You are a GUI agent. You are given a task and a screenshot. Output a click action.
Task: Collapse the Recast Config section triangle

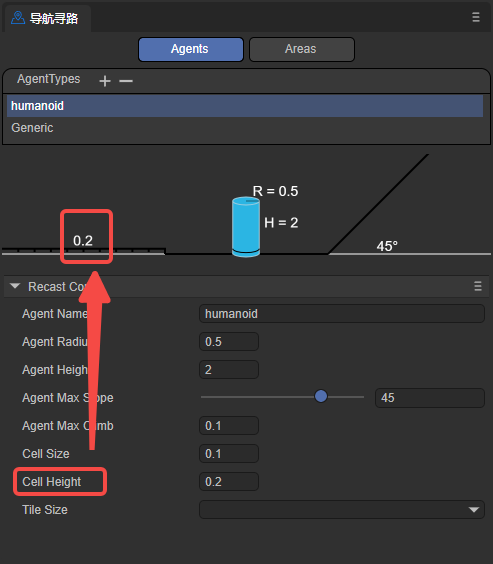coord(15,286)
